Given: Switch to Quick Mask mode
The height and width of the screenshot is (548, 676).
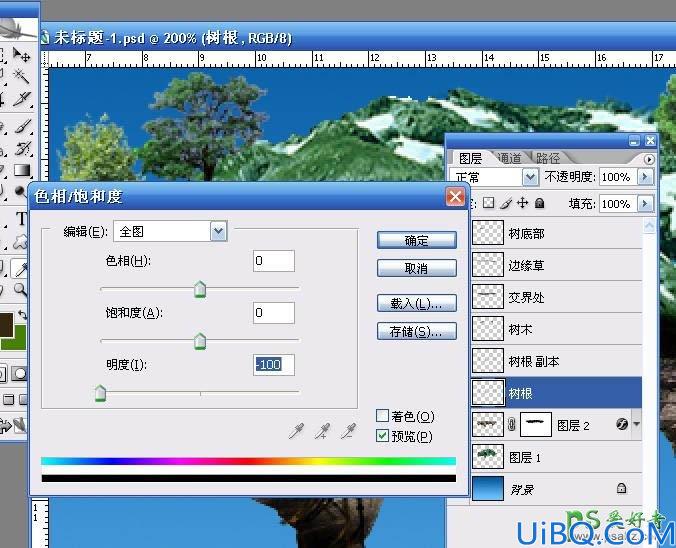Looking at the screenshot, I should (x=19, y=374).
